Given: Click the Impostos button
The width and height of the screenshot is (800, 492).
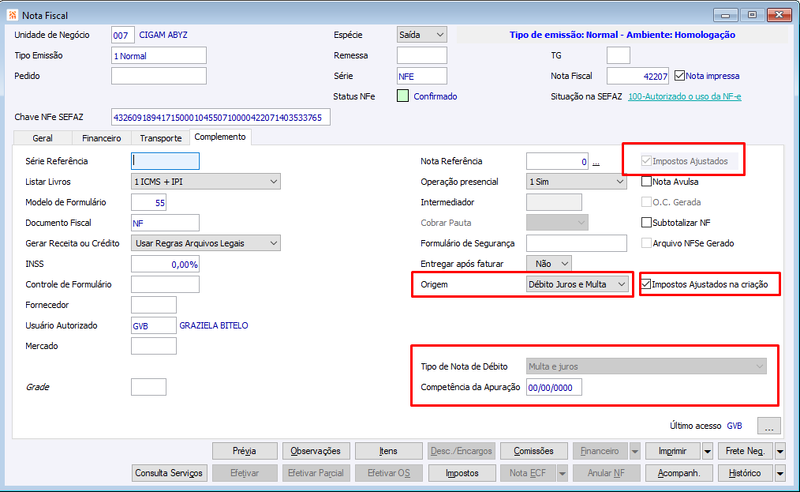Looking at the screenshot, I should pyautogui.click(x=462, y=473).
